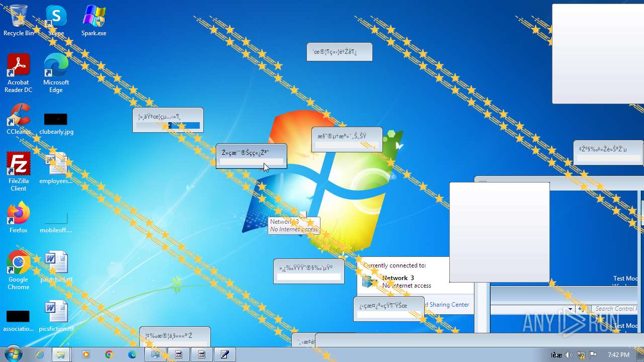
Task: Show the clock showing 7:42 PM
Action: (618, 355)
